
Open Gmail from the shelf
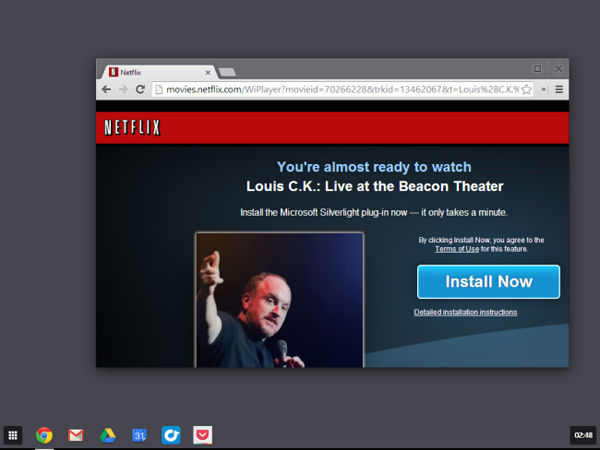click(x=75, y=435)
